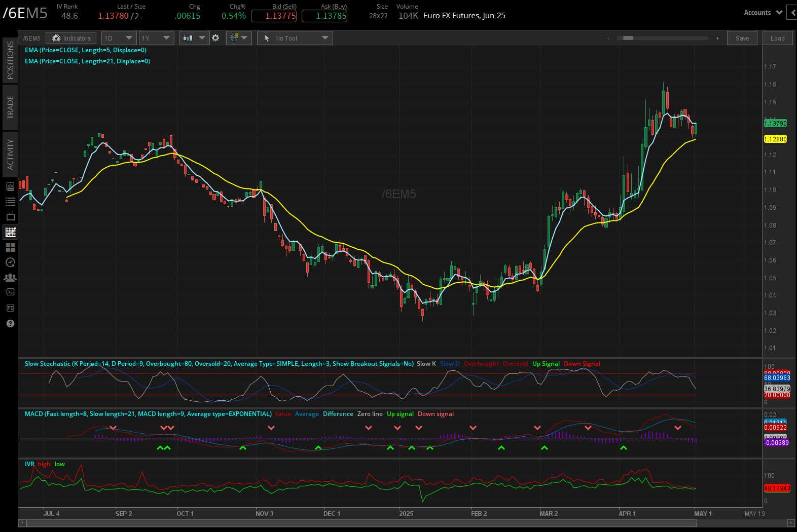Open the FX sidebar icon
Screen dimensions: 797x532
tap(10, 308)
